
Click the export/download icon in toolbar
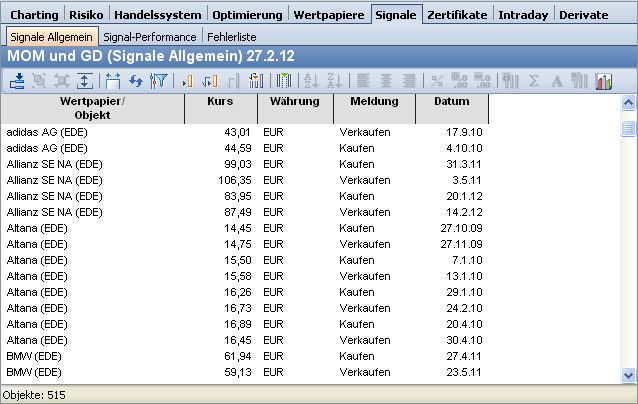[x=17, y=81]
